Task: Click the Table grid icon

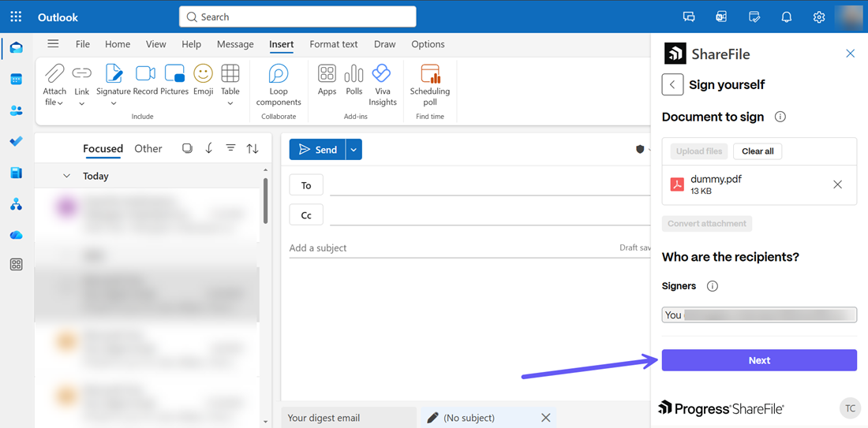Action: pyautogui.click(x=230, y=73)
